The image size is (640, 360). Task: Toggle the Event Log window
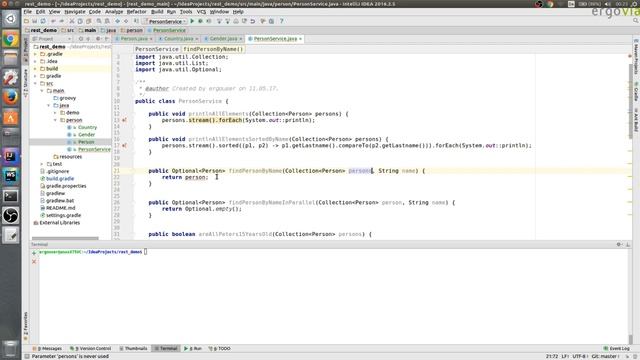[617, 349]
